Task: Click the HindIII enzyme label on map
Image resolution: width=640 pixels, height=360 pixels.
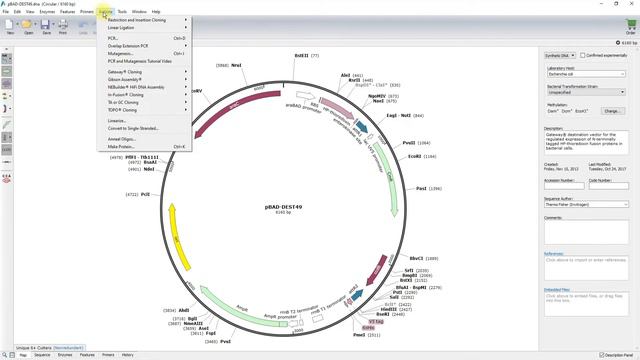Action: tap(389, 309)
